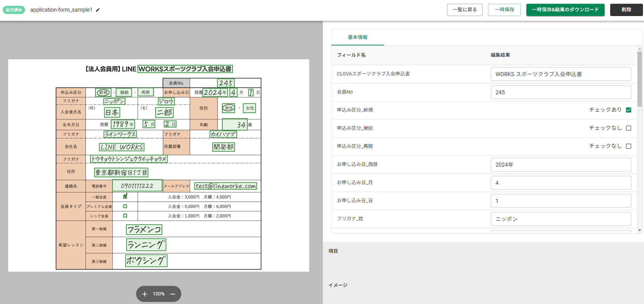Select the 東京都新宿区1丁目 address box
The width and height of the screenshot is (644, 304).
[x=121, y=172]
